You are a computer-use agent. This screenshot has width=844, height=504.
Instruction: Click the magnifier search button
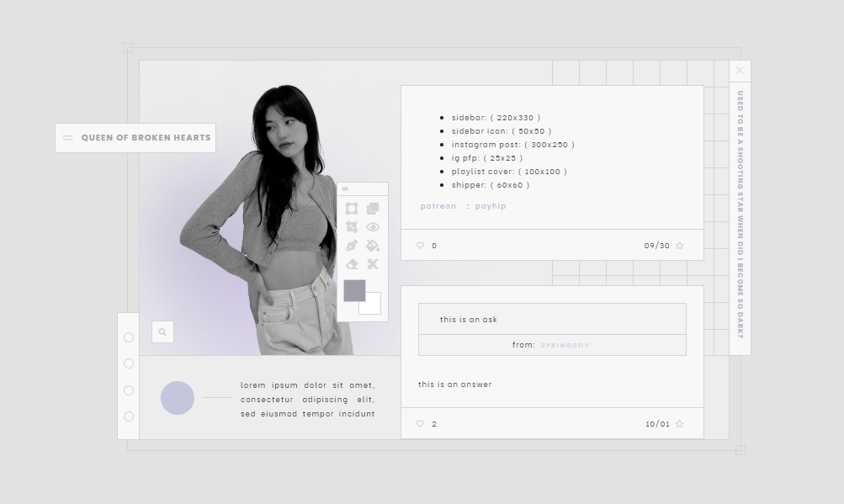pyautogui.click(x=162, y=332)
